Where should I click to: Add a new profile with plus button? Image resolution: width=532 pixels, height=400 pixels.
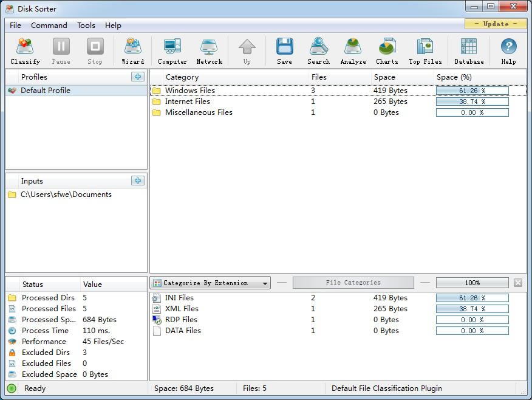[138, 77]
